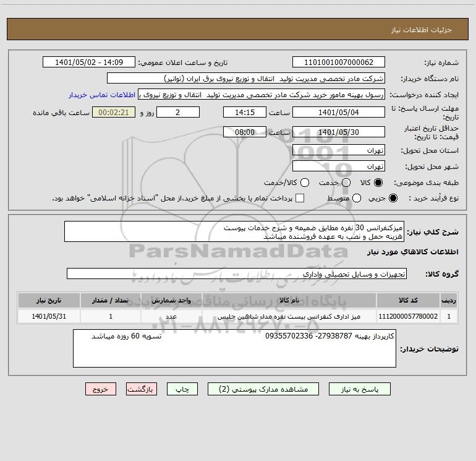Click the اطلاعات کالاهای مورد نیاز heading
This screenshot has width=476, height=461.
[413, 252]
